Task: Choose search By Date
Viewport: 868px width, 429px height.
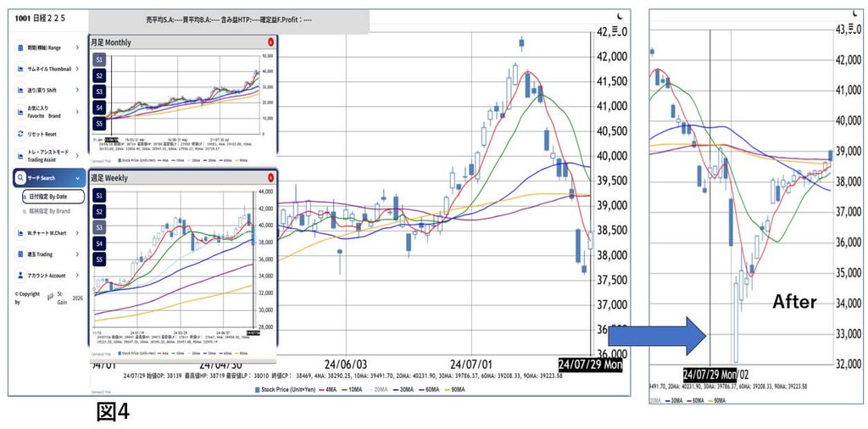Action: coord(52,197)
